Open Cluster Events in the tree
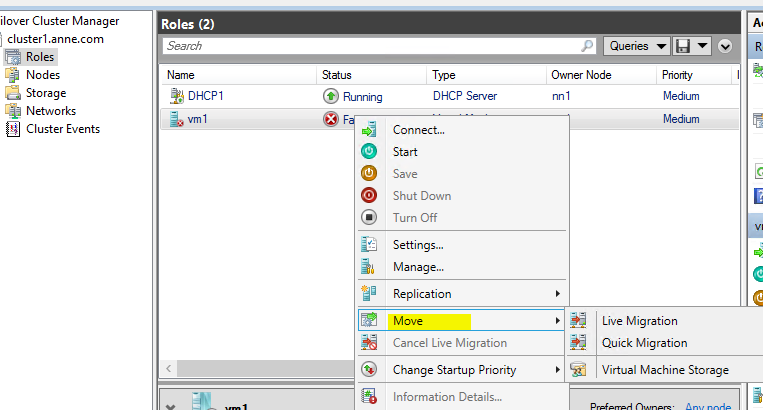The image size is (763, 410). point(63,129)
